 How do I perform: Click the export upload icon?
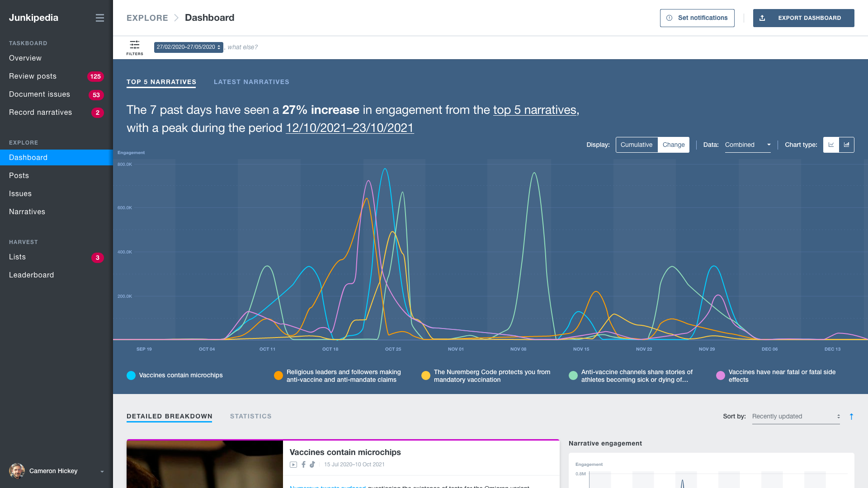point(762,18)
